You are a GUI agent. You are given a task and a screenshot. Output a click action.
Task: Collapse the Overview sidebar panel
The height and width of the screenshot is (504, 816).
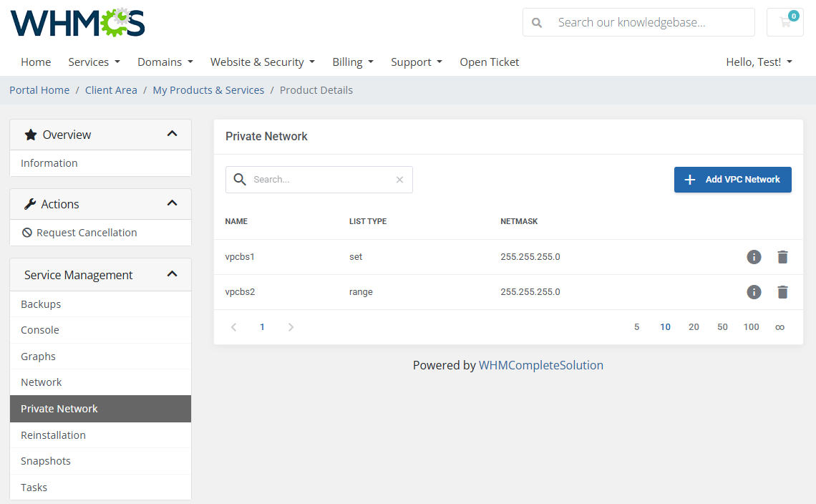pyautogui.click(x=171, y=134)
